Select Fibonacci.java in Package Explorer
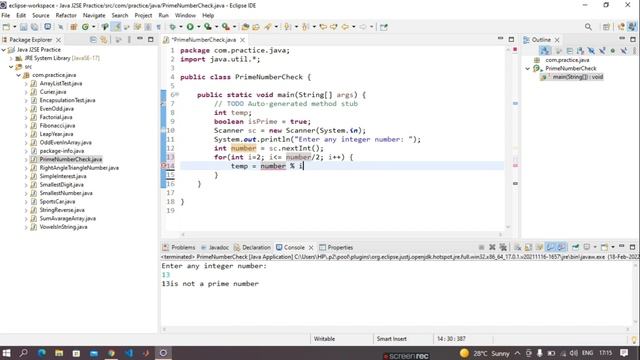 coord(57,126)
